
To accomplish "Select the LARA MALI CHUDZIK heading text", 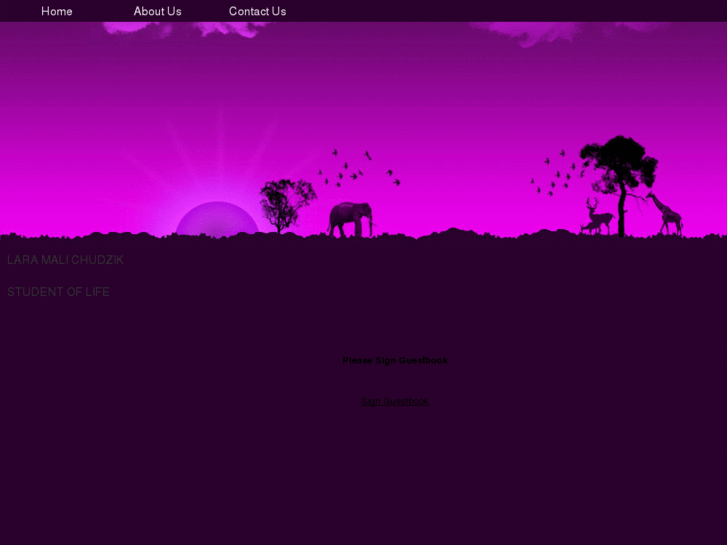I will (x=65, y=260).
